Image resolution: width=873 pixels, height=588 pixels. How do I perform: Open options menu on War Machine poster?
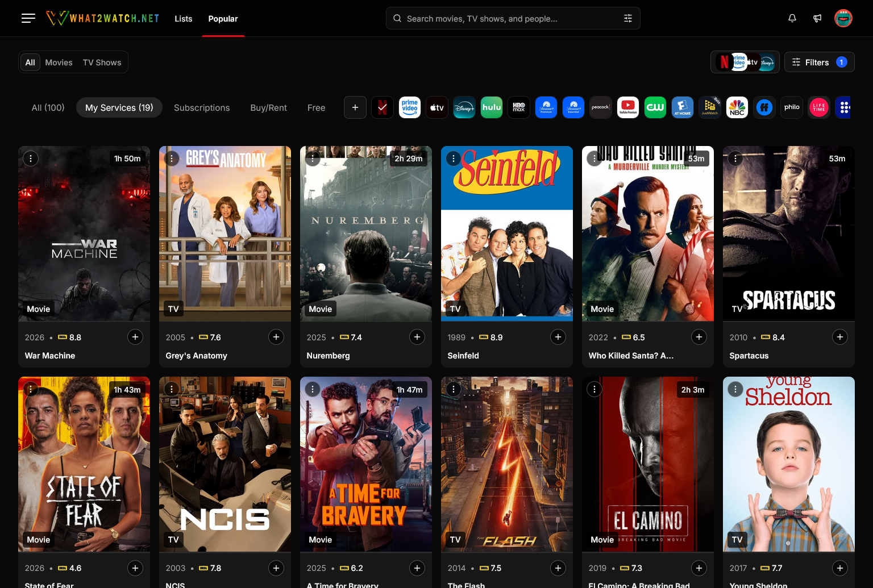tap(31, 159)
